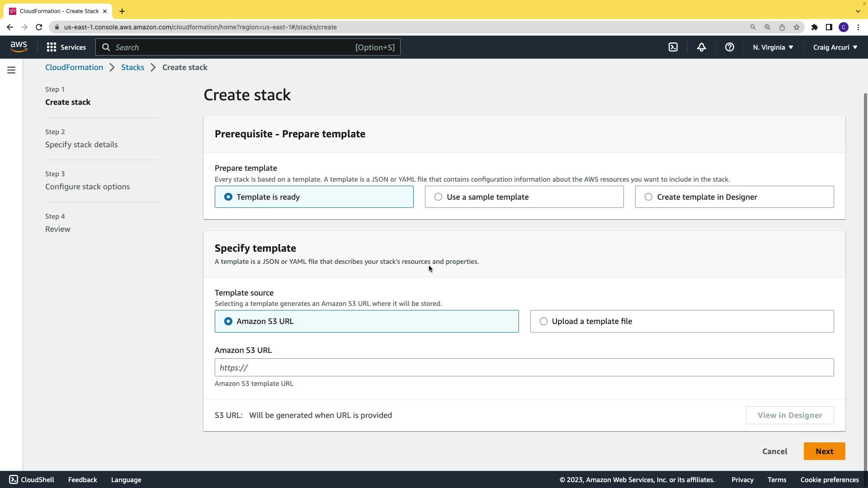
Task: Focus the Amazon S3 URL input field
Action: [x=524, y=368]
